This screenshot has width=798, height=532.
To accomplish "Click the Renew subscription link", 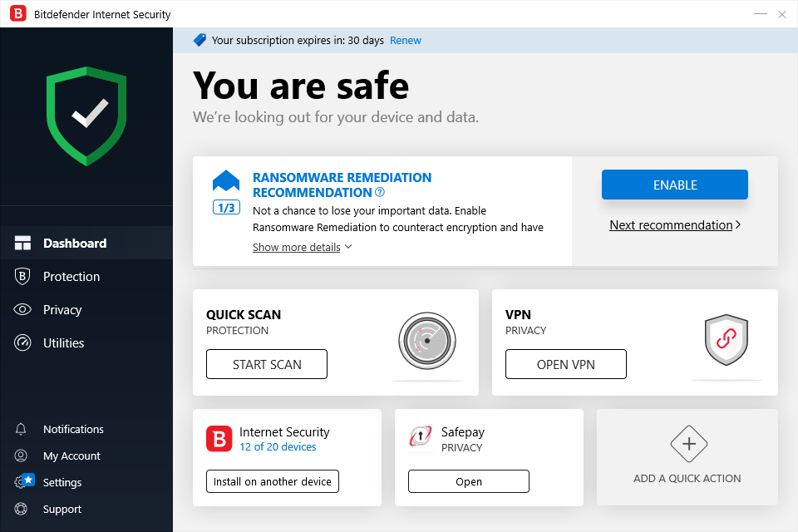I will coord(406,40).
